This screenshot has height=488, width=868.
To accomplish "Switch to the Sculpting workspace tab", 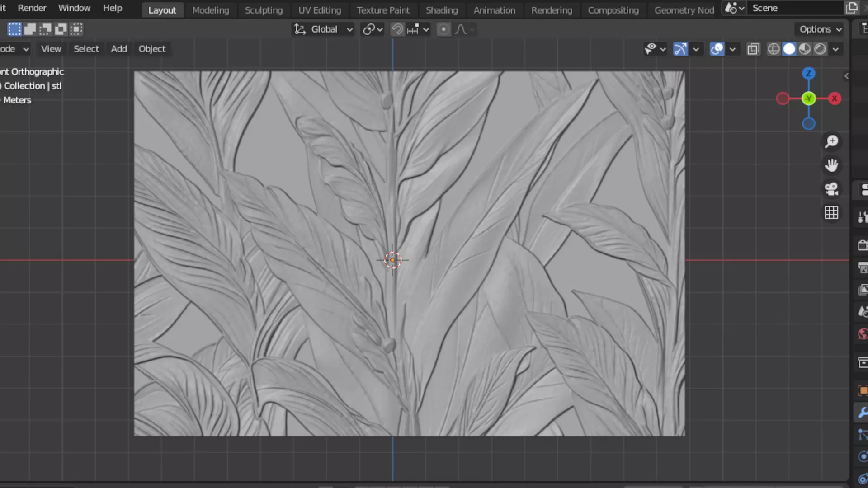I will tap(264, 10).
